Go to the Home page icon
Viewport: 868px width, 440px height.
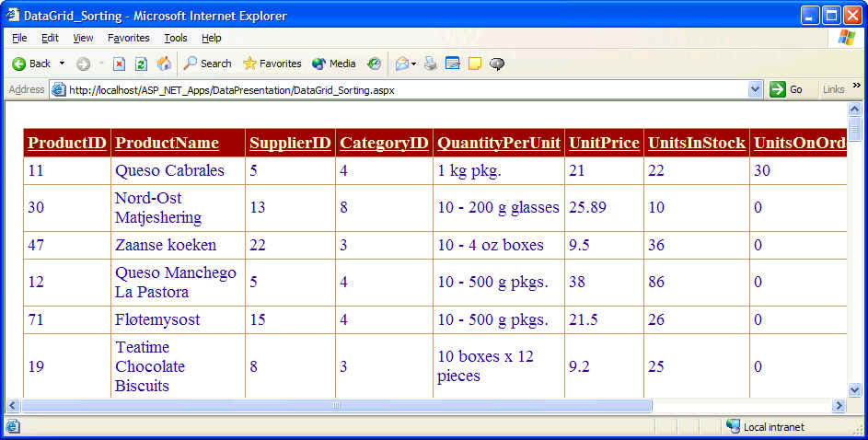[164, 64]
